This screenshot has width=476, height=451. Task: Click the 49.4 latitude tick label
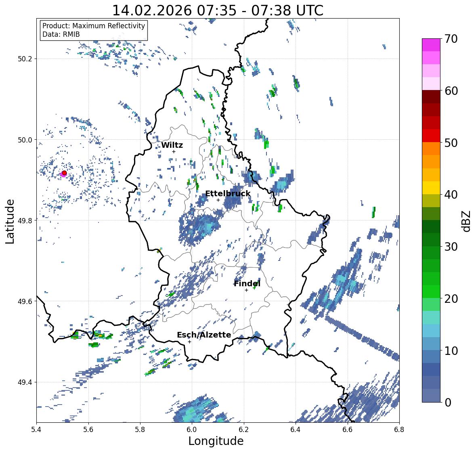click(25, 382)
